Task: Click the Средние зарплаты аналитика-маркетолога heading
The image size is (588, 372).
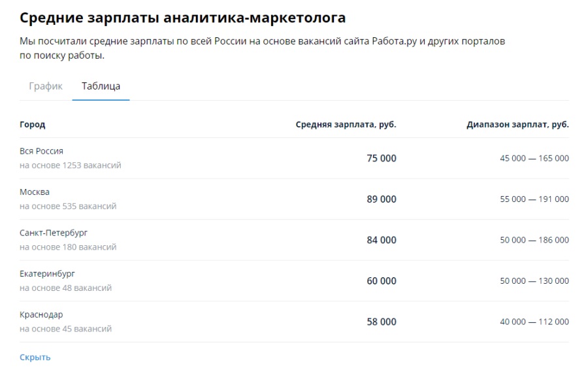Action: [182, 18]
